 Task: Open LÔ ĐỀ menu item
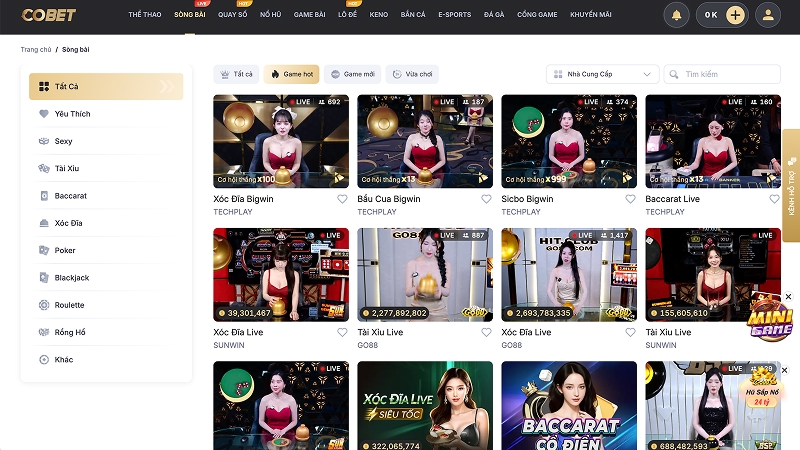coord(347,15)
